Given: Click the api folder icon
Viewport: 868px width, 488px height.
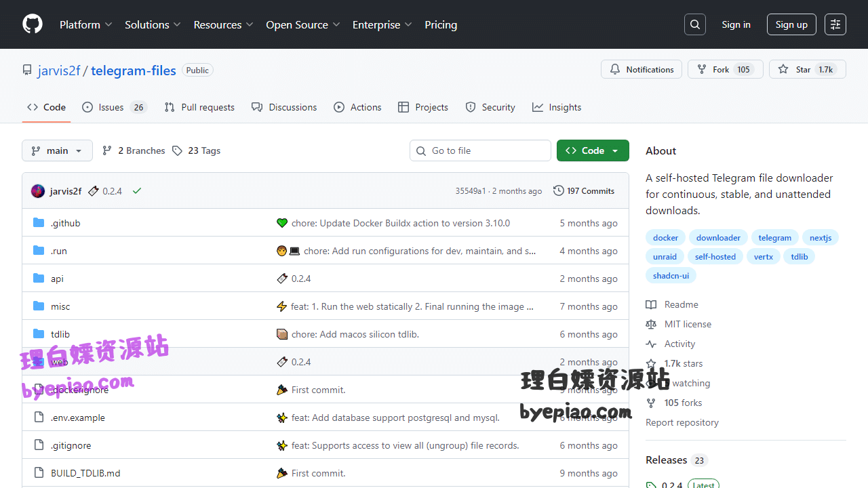Looking at the screenshot, I should pos(39,279).
